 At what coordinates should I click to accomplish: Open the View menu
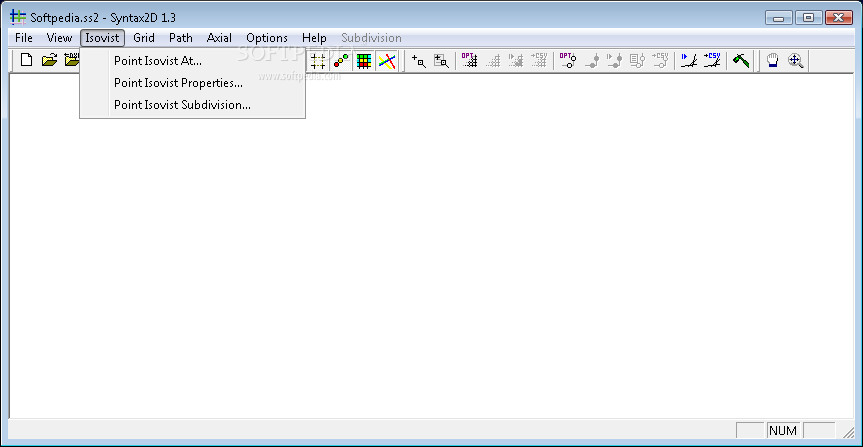tap(59, 38)
